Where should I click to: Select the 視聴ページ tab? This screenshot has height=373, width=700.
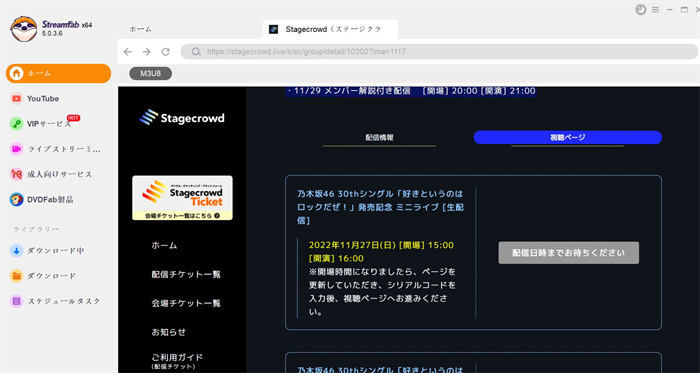(x=567, y=137)
